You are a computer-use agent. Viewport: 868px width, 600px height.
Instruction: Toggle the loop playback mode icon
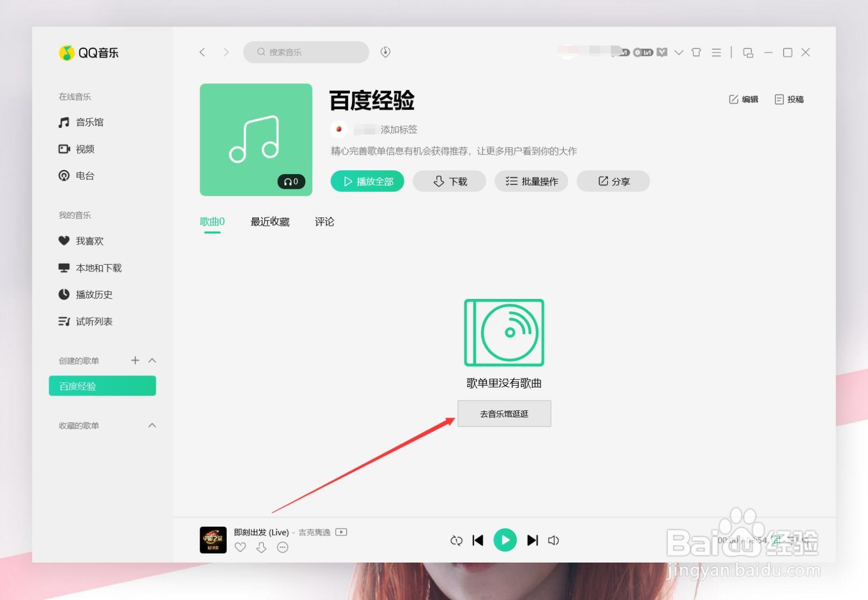pos(456,540)
